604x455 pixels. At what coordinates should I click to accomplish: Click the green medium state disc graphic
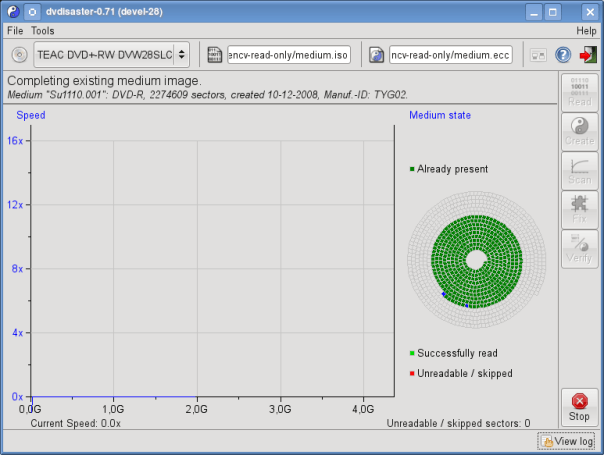477,259
